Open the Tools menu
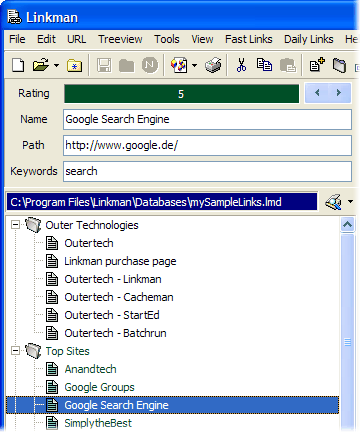The height and width of the screenshot is (433, 360). [167, 39]
